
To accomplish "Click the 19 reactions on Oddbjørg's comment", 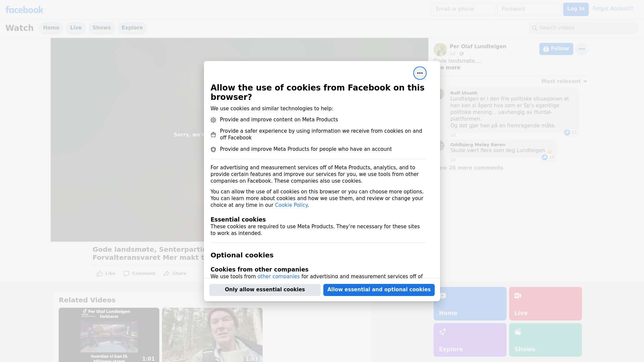I will (548, 157).
